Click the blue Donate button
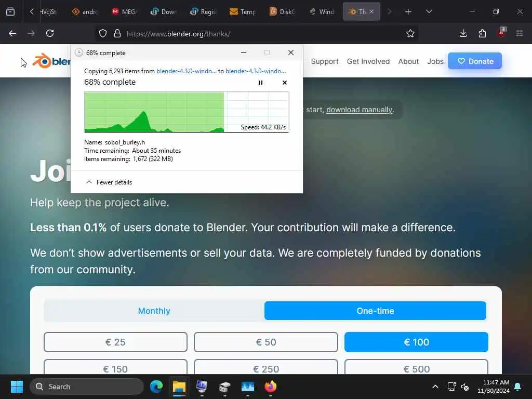 475,61
